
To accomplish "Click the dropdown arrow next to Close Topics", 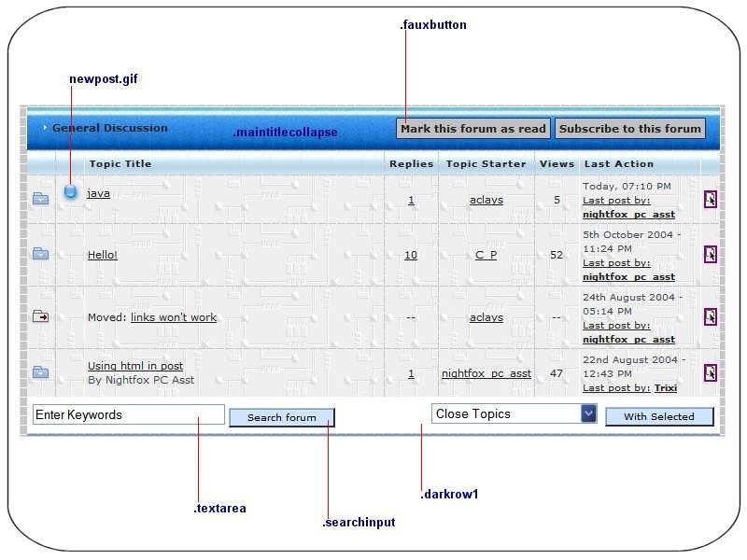I will (x=588, y=413).
